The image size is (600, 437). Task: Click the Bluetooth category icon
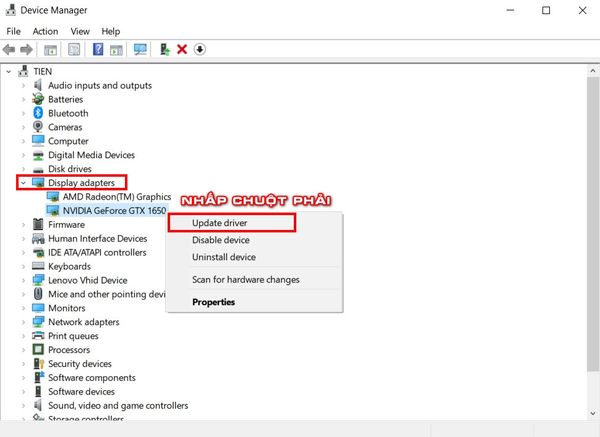tap(38, 113)
